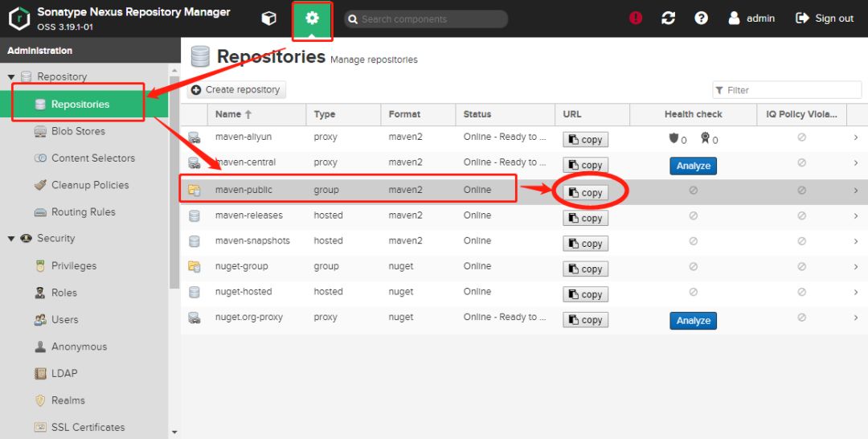Refresh the view with the refresh icon
The image size is (868, 439).
coord(668,18)
